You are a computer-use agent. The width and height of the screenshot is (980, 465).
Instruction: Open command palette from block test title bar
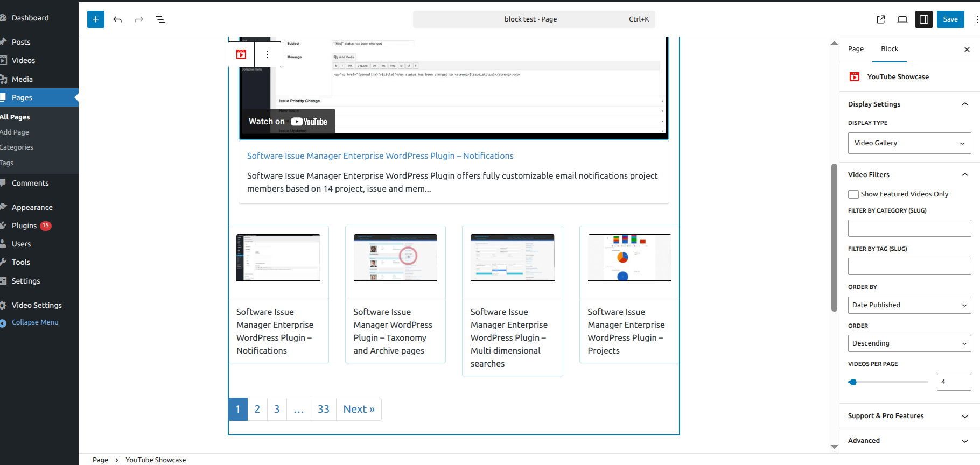tap(534, 19)
